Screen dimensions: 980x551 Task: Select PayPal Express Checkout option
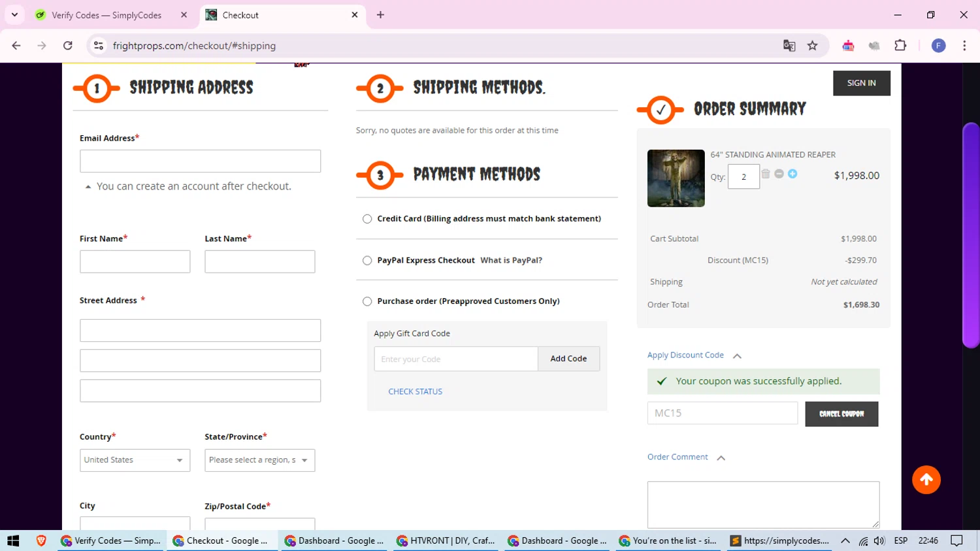pyautogui.click(x=367, y=260)
